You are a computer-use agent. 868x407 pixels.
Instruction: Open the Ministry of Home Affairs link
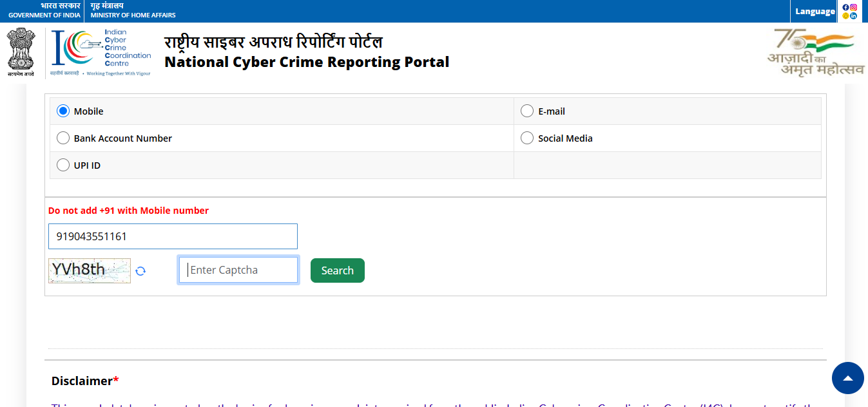coord(133,11)
